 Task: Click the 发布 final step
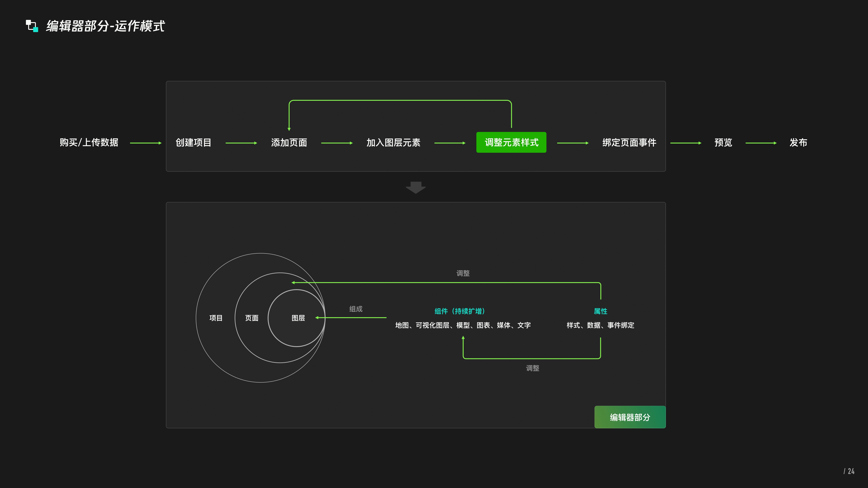798,142
